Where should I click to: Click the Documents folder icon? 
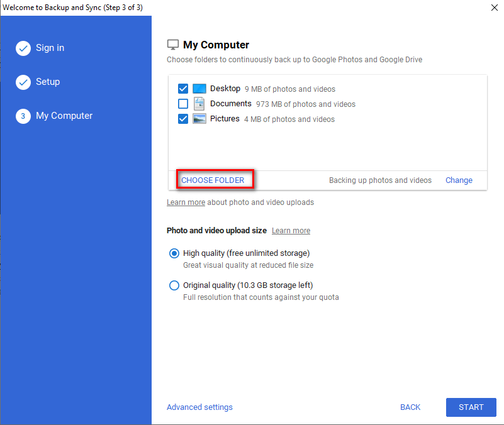(199, 104)
